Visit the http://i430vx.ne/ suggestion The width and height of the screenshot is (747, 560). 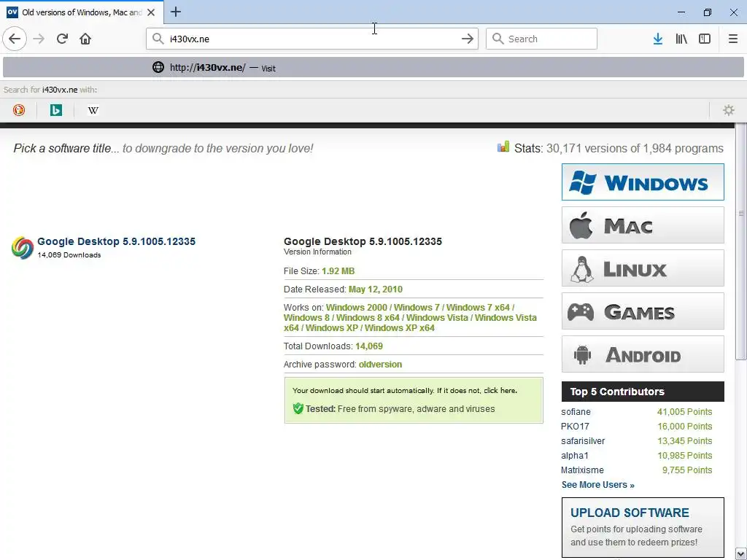point(373,67)
